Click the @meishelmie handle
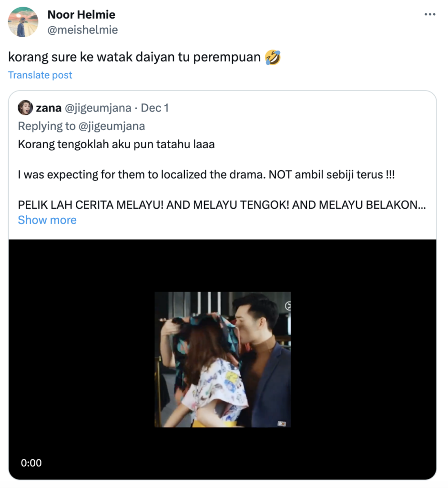This screenshot has height=488, width=448. click(x=82, y=30)
